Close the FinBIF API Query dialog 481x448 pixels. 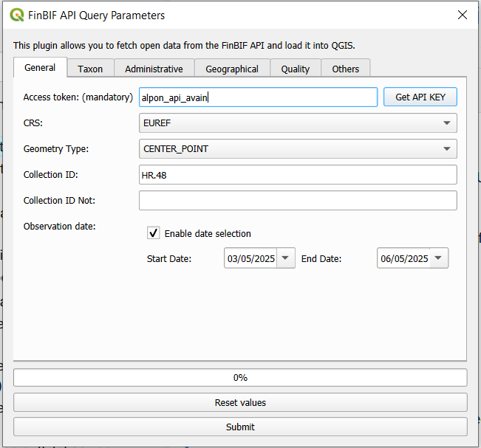pyautogui.click(x=463, y=15)
